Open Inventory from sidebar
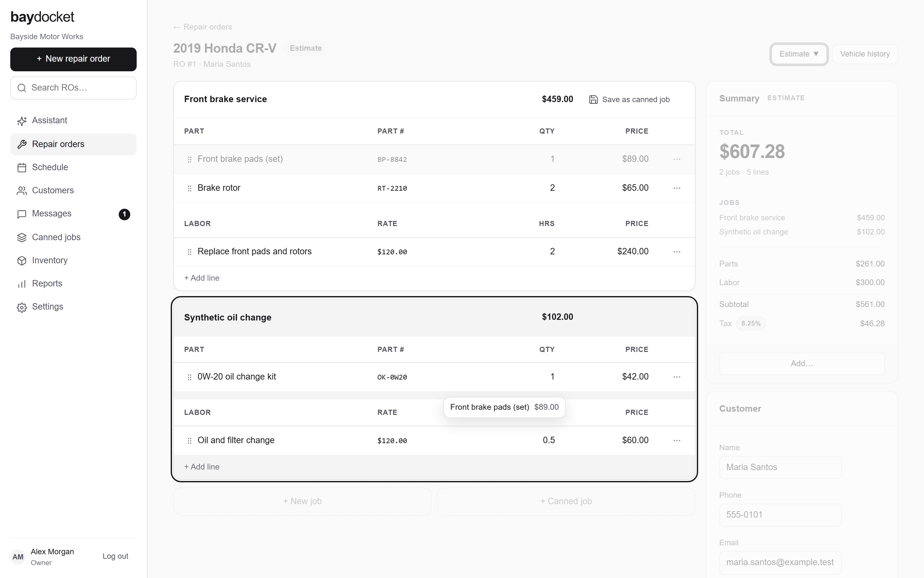Screen dimensions: 924x578 pos(73,261)
